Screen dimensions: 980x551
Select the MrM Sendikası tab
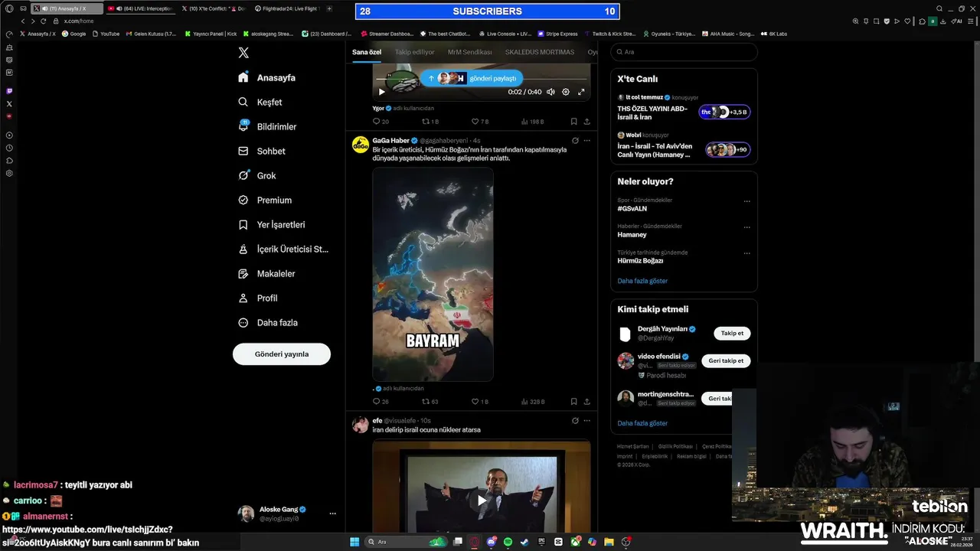[469, 52]
